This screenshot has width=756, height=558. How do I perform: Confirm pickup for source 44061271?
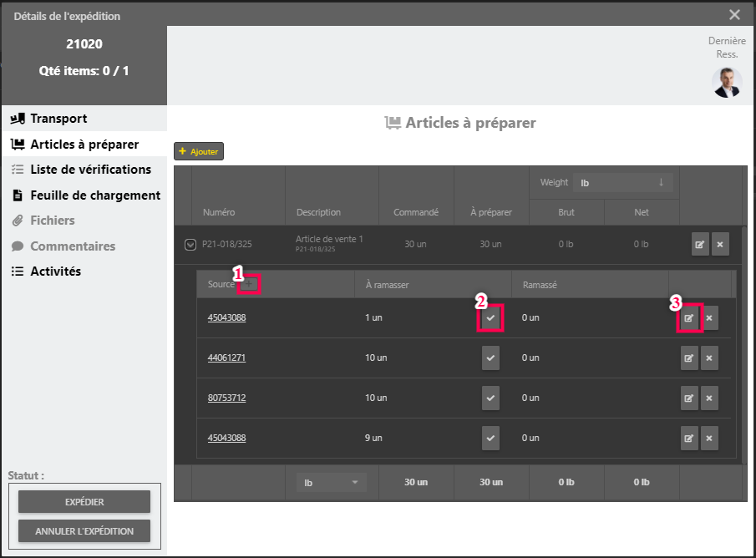tap(490, 358)
